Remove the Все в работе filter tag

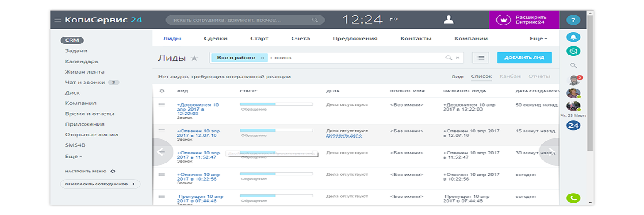coord(262,58)
